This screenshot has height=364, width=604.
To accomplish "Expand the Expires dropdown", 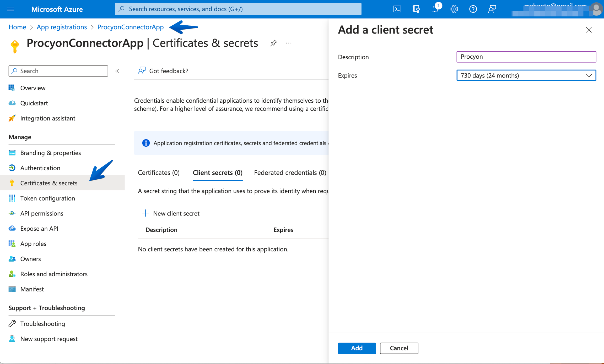I will pyautogui.click(x=526, y=75).
